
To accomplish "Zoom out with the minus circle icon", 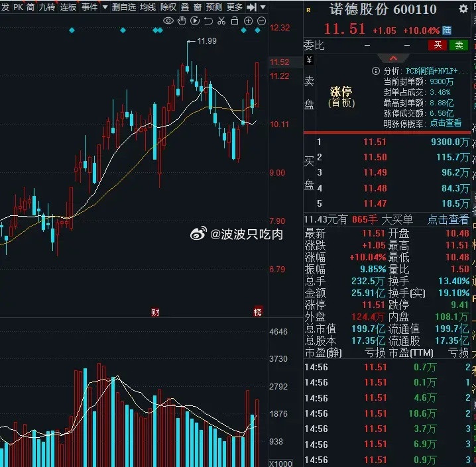I will click(261, 21).
